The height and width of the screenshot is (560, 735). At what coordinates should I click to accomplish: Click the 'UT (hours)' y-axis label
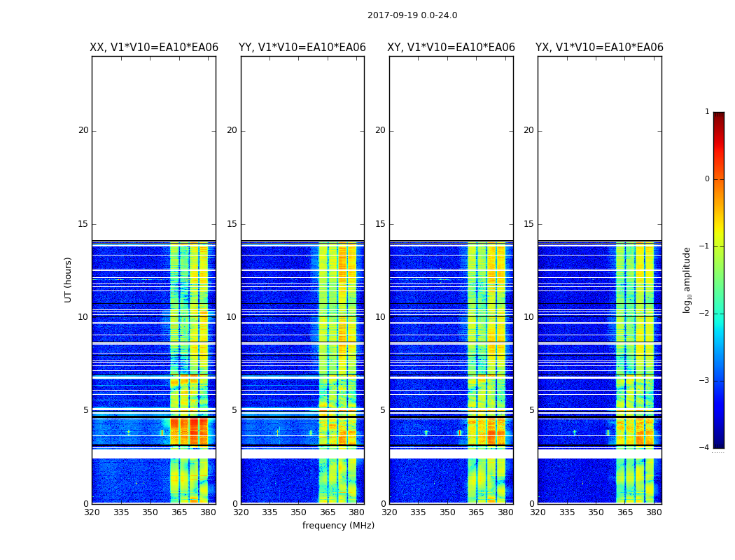click(69, 279)
